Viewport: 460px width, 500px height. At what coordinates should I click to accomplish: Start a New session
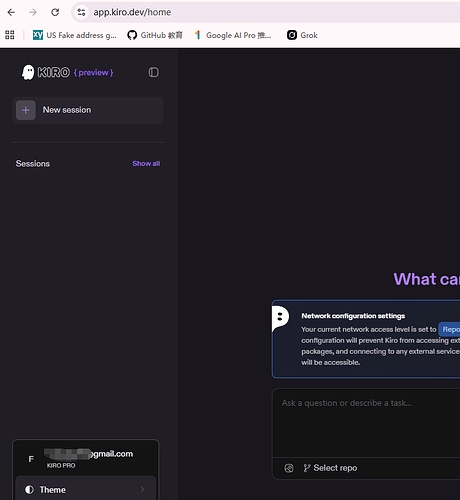[88, 110]
